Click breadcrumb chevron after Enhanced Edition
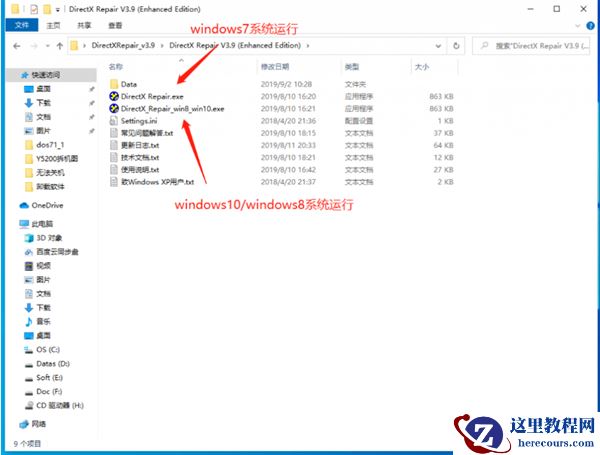Image resolution: width=600 pixels, height=455 pixels. point(308,46)
